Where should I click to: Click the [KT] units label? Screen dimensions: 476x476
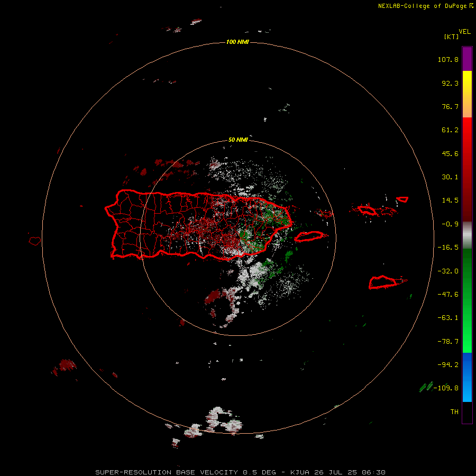point(452,36)
